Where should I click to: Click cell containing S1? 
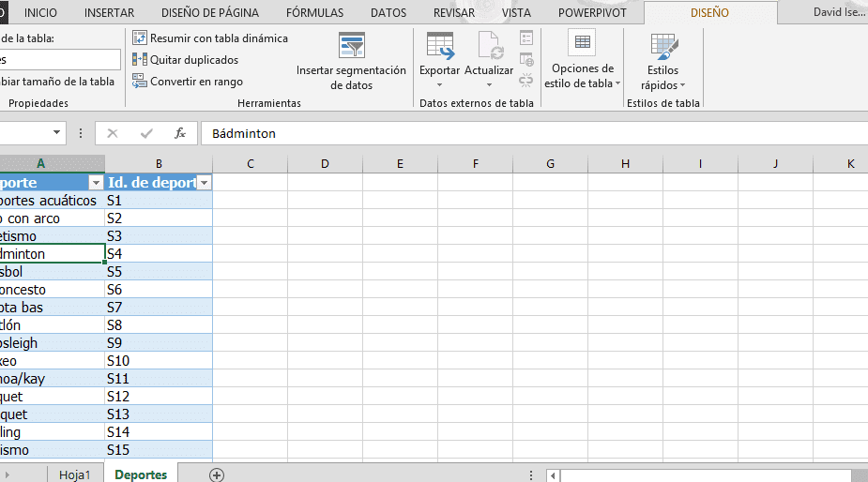point(159,201)
